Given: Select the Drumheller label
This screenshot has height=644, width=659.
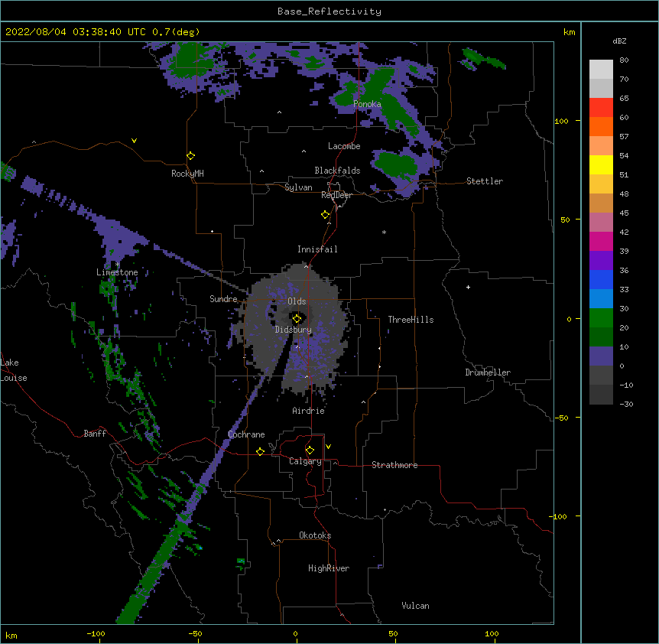Looking at the screenshot, I should (488, 372).
